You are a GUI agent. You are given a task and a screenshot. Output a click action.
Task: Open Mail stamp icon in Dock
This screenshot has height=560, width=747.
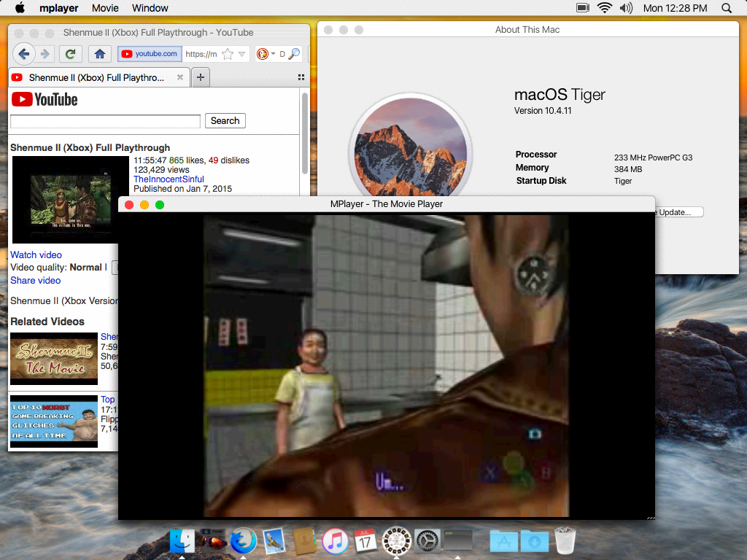(x=274, y=541)
